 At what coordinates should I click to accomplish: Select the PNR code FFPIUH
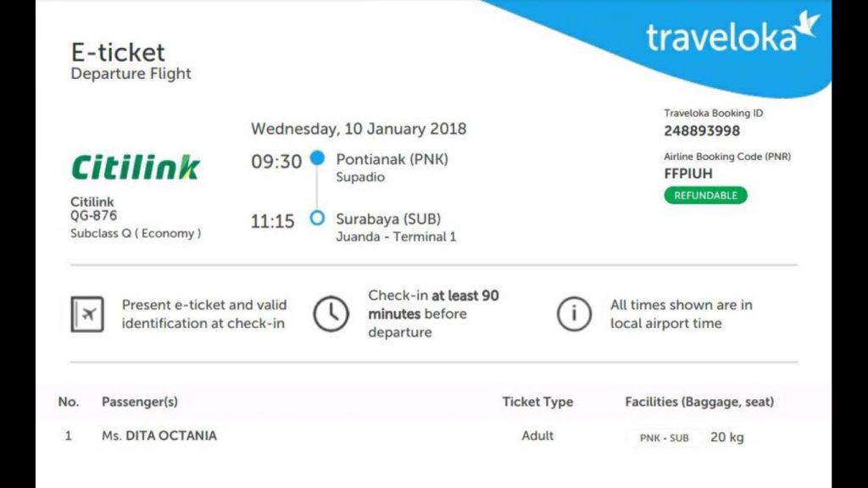coord(688,174)
